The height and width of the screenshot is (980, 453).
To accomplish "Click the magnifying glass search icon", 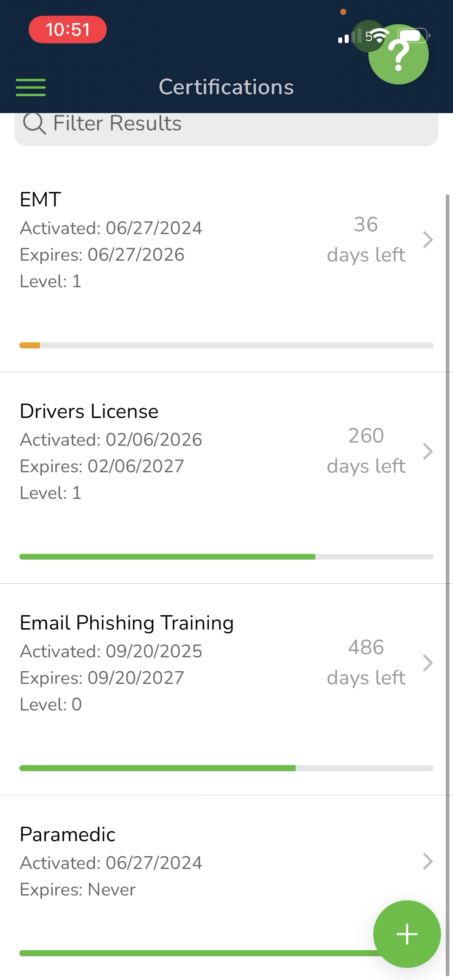I will pos(34,123).
